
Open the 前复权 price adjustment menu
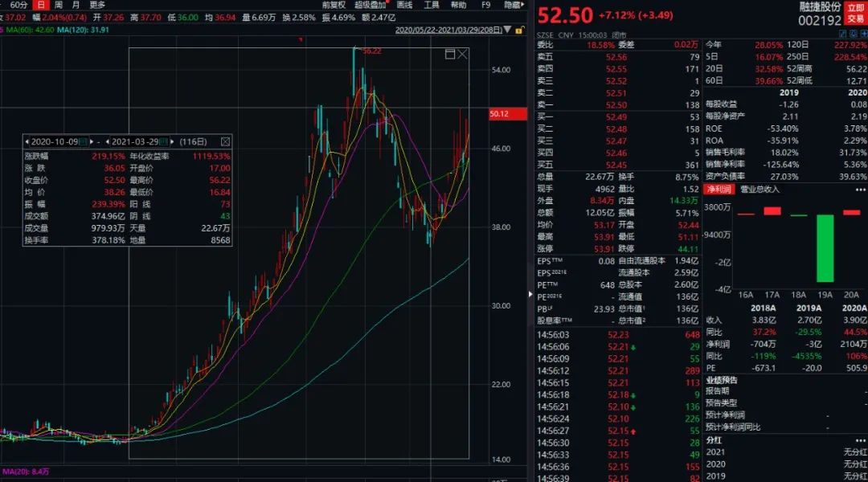click(334, 5)
